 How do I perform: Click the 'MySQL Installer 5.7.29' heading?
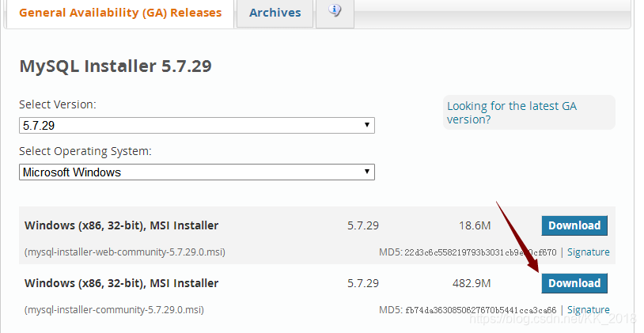coord(116,66)
